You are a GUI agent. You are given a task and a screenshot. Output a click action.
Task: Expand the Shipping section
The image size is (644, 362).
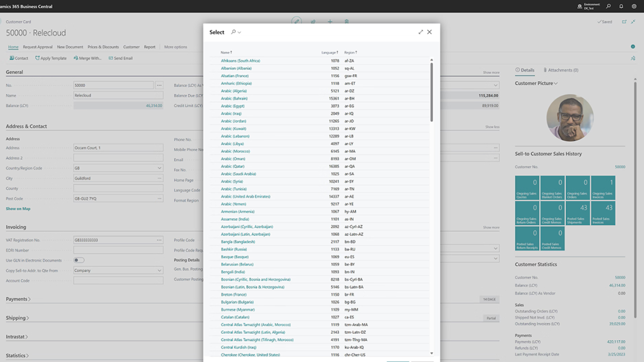[x=17, y=318]
